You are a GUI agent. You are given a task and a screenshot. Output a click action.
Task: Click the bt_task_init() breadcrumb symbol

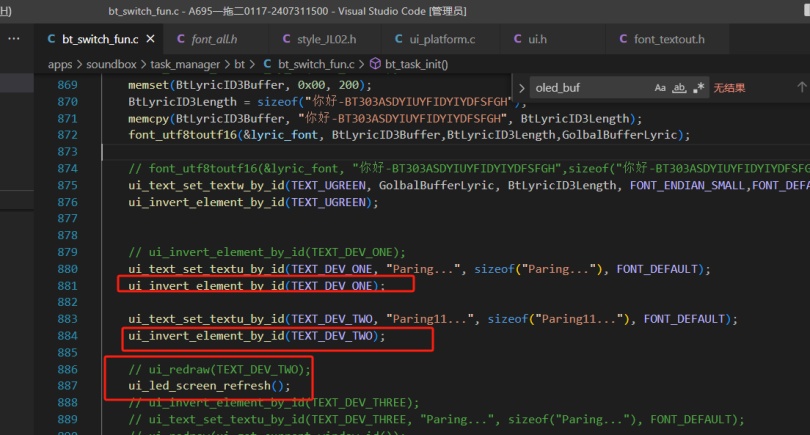(x=416, y=65)
